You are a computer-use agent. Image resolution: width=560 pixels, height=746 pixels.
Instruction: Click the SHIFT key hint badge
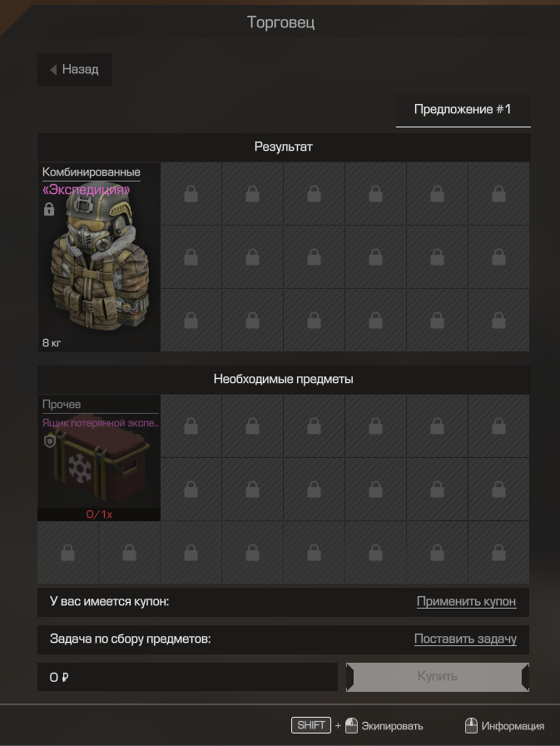pos(311,725)
